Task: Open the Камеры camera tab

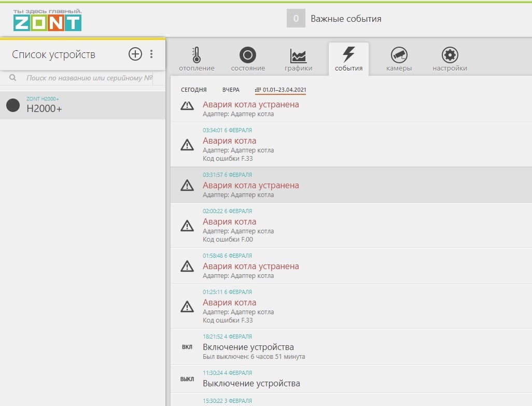Action: 399,59
